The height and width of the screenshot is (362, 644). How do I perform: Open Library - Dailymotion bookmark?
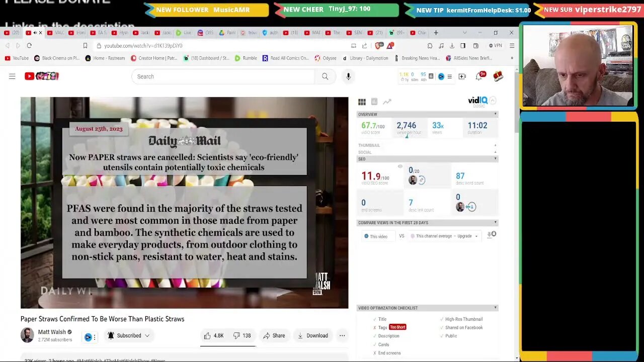365,58
